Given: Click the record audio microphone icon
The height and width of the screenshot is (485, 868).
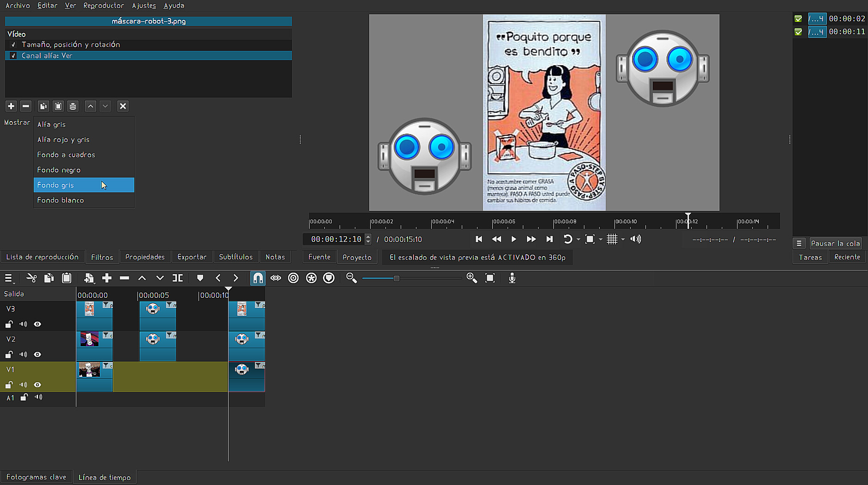Looking at the screenshot, I should coord(512,278).
